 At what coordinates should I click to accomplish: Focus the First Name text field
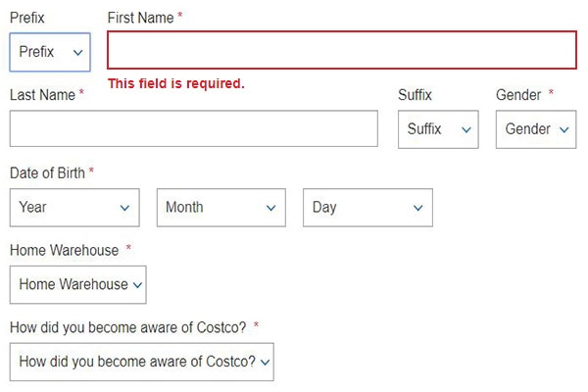[341, 51]
